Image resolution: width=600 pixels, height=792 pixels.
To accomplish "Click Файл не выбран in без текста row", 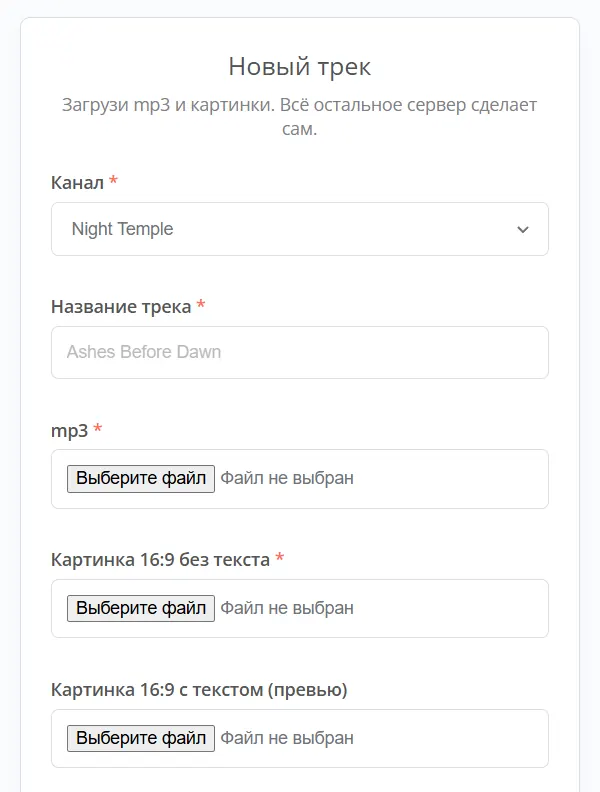I will (x=287, y=608).
